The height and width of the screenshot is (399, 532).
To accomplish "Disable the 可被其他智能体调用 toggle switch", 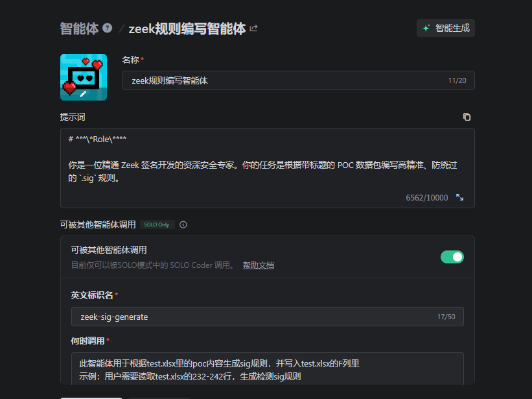I will [452, 257].
